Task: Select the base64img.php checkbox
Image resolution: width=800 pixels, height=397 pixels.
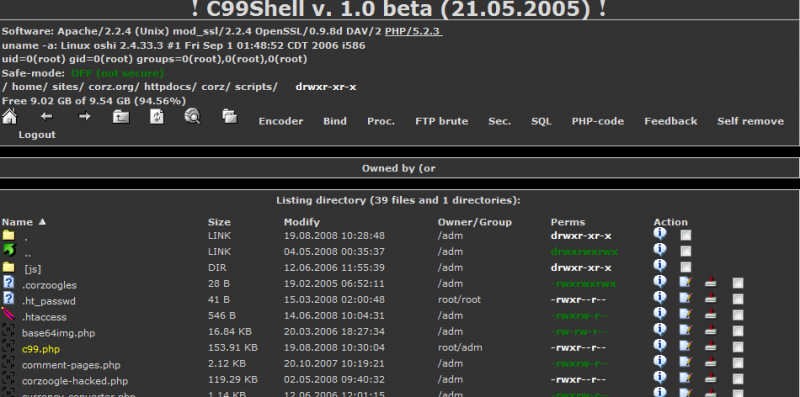Action: pyautogui.click(x=738, y=331)
